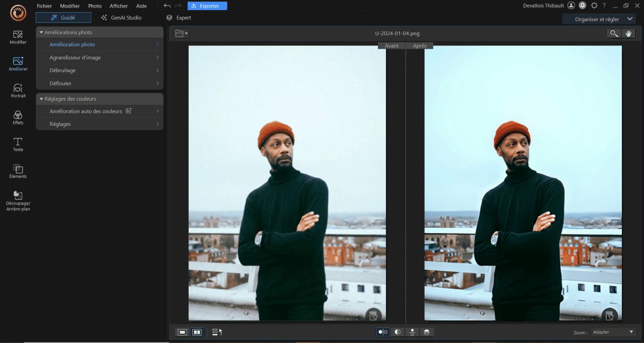Select the Éléments panel
Image resolution: width=644 pixels, height=343 pixels.
[18, 171]
